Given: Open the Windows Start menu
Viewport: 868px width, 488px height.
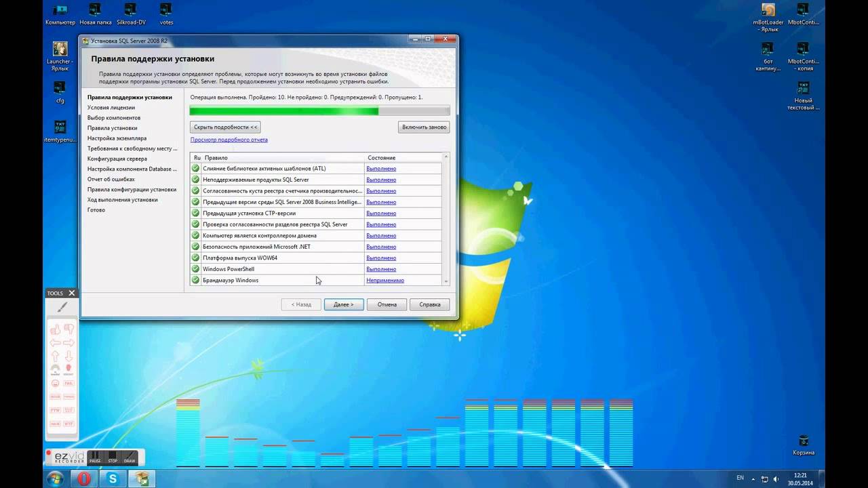Looking at the screenshot, I should [x=55, y=479].
